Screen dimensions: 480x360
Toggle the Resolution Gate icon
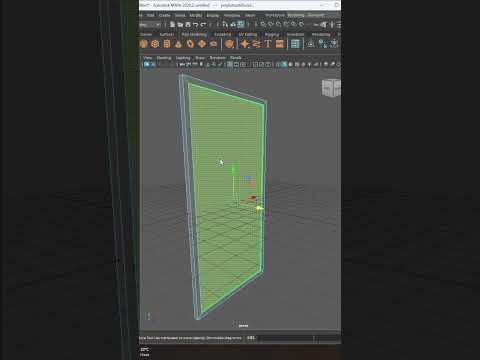tap(243, 64)
